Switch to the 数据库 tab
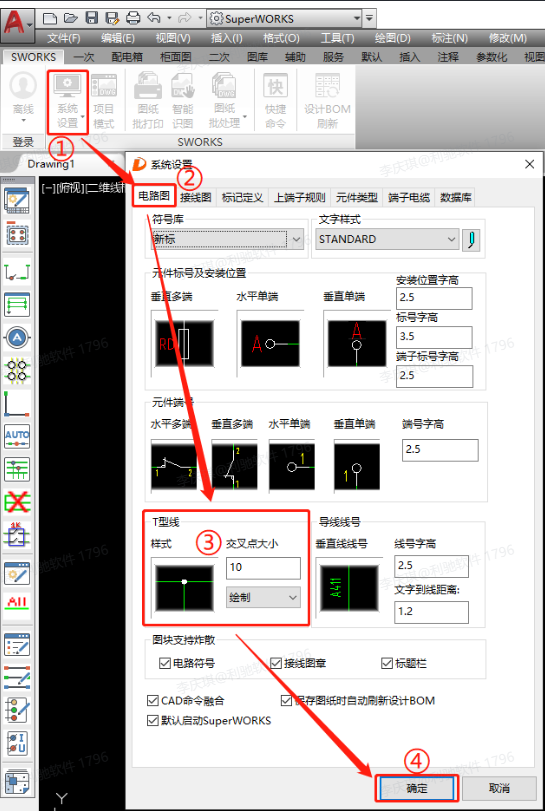 (455, 198)
